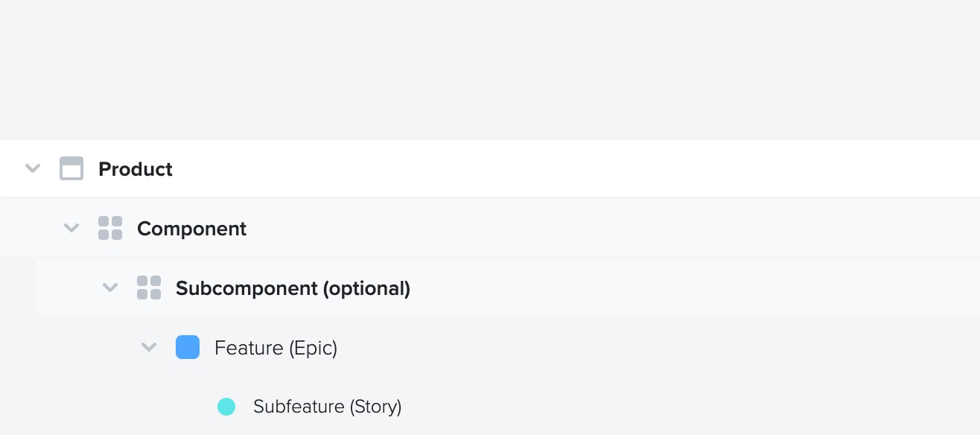Viewport: 980px width, 435px height.
Task: Click the teal Subfeature (Story) circle icon
Action: tap(226, 407)
